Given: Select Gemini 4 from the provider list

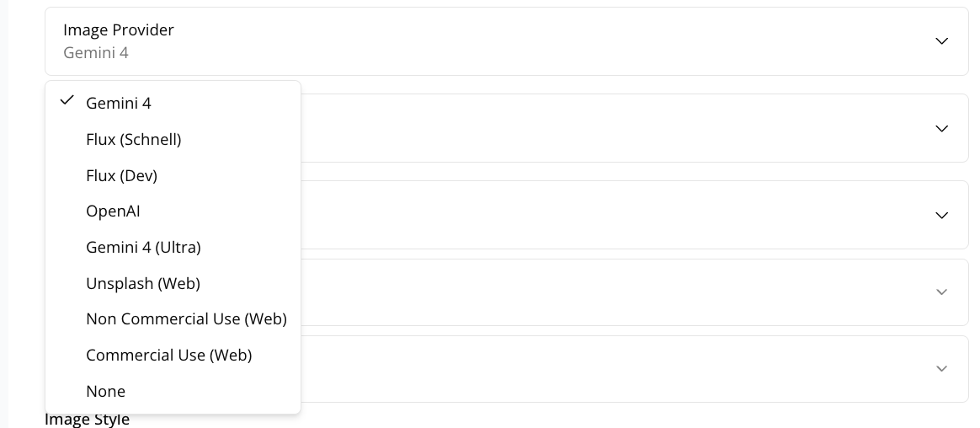Looking at the screenshot, I should click(119, 103).
